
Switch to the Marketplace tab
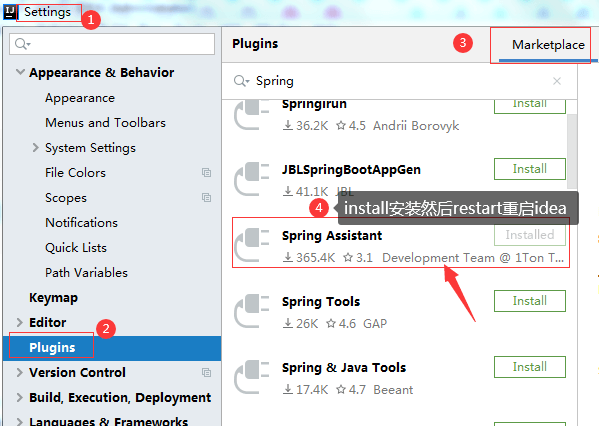click(x=548, y=45)
